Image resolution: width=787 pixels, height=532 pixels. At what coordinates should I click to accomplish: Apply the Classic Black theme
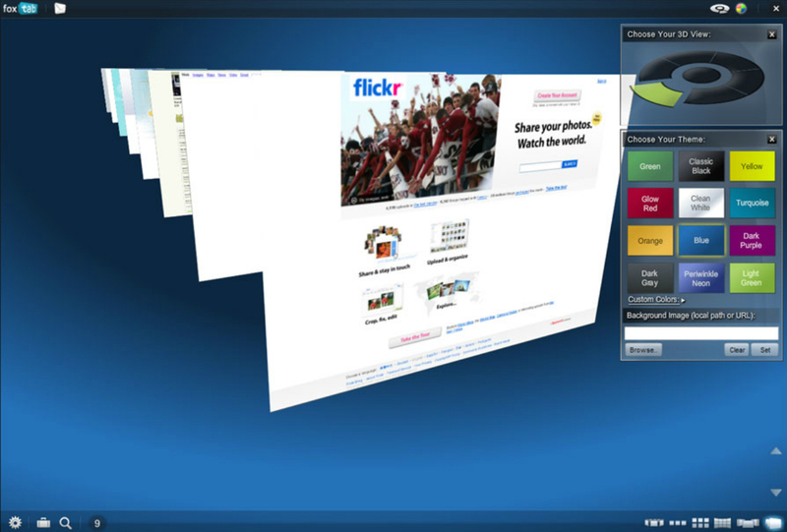701,166
